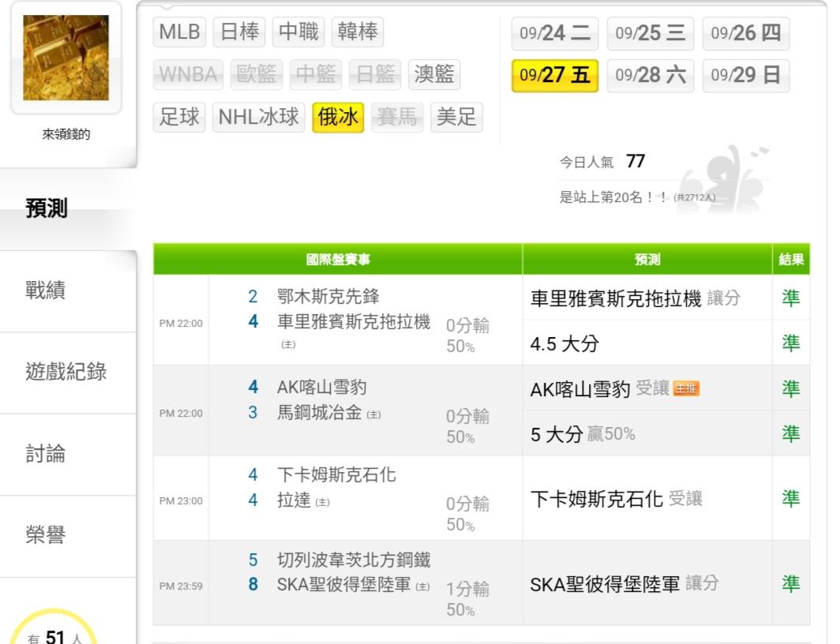This screenshot has height=644, width=840.
Task: Click team SKA聖彼得堡陸軍 in matches column
Action: [x=344, y=585]
